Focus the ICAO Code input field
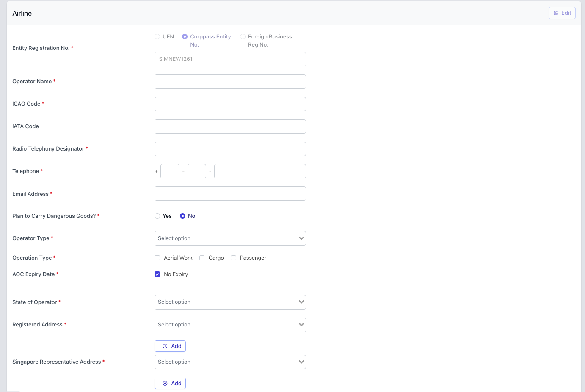585x392 pixels. (x=230, y=104)
